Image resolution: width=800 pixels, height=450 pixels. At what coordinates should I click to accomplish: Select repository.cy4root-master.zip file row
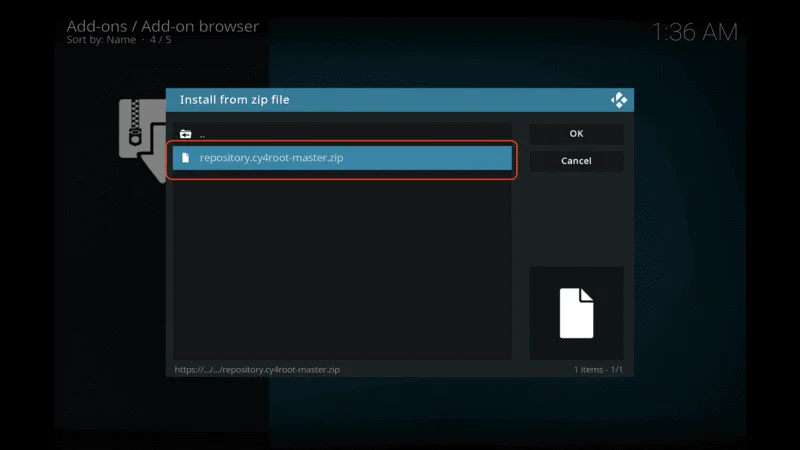(342, 158)
